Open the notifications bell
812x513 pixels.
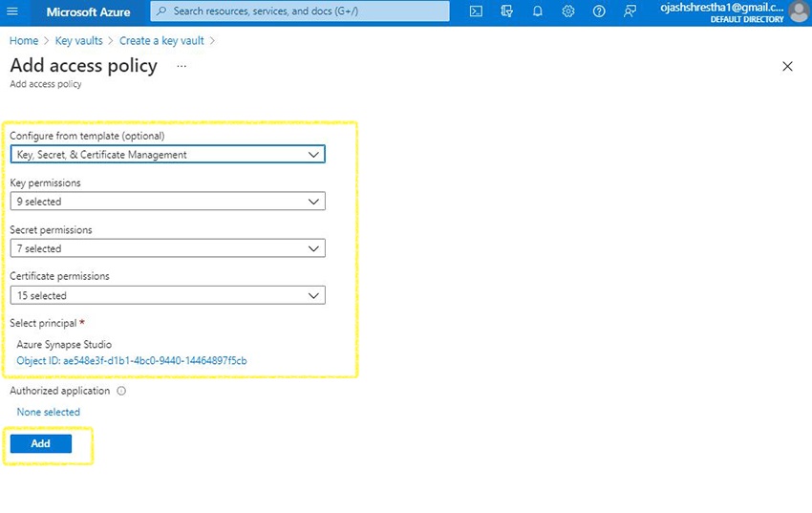click(x=538, y=11)
